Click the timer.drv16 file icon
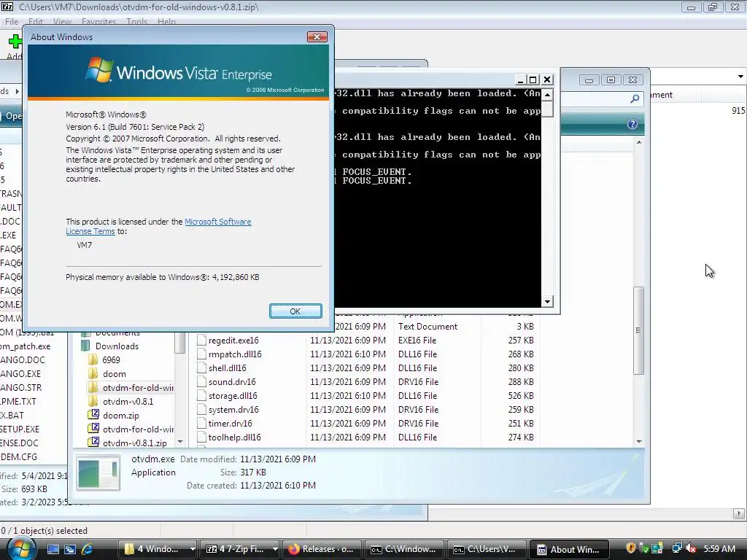This screenshot has width=747, height=560. [201, 423]
